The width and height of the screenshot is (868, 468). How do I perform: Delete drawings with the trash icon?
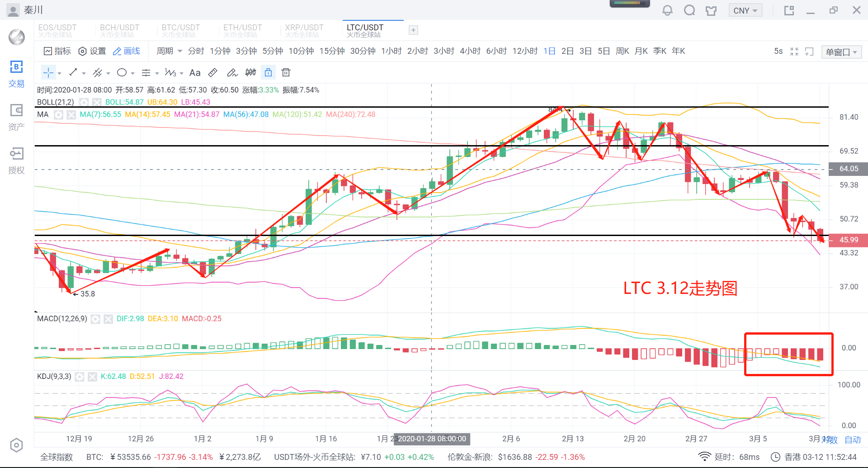[286, 72]
